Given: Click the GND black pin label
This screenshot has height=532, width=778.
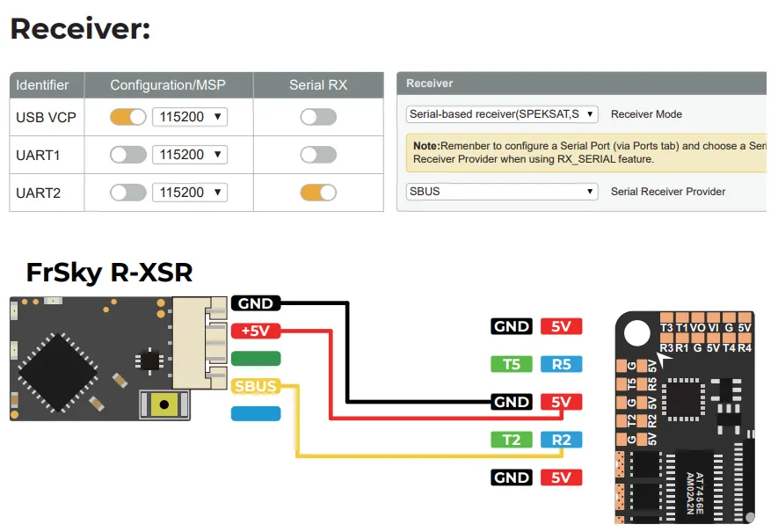Looking at the screenshot, I should pyautogui.click(x=255, y=302).
